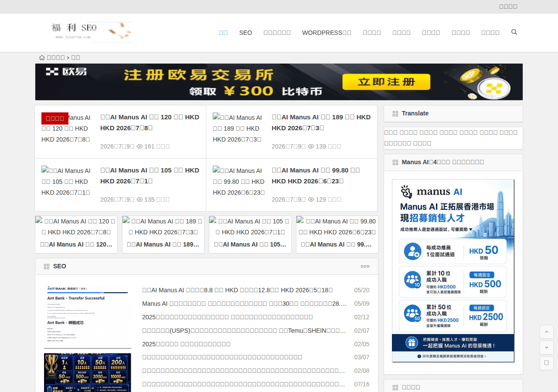The width and height of the screenshot is (558, 392).
Task: Open Manus AI 105 HKD 2026/7/1 article title
Action: tap(150, 176)
